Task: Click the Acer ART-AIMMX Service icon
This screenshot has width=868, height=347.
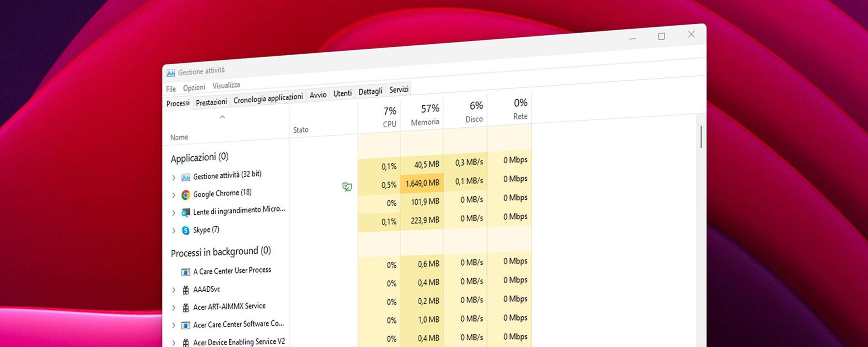Action: click(185, 308)
